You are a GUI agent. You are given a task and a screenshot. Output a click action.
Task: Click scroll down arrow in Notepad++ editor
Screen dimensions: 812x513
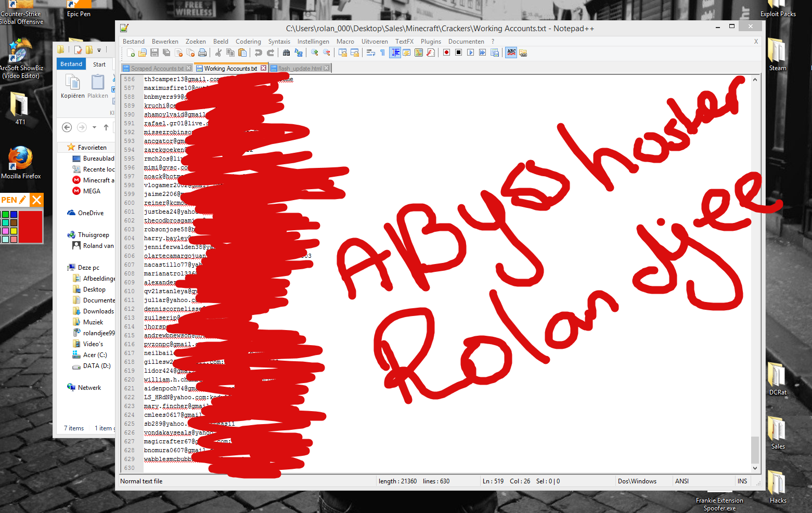(x=755, y=468)
